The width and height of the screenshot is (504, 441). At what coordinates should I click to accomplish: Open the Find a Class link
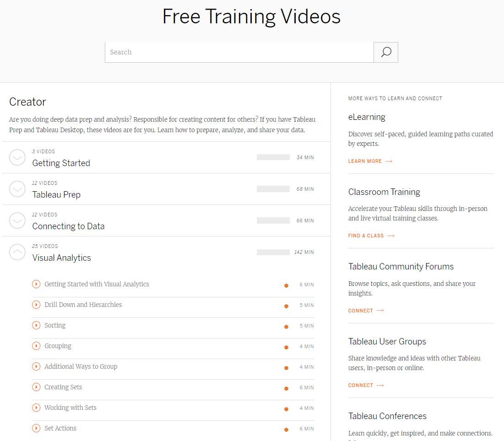coord(371,236)
